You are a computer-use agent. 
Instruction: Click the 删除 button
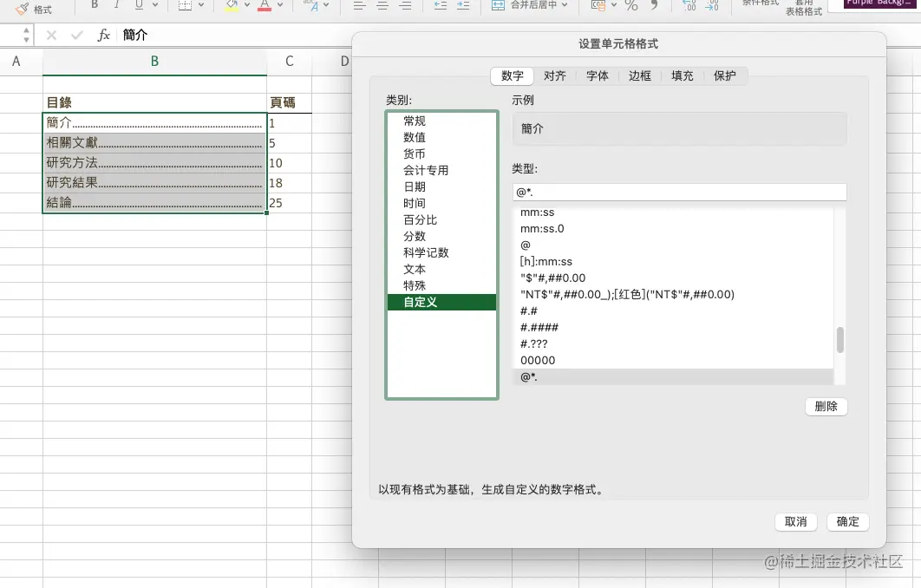coord(826,407)
